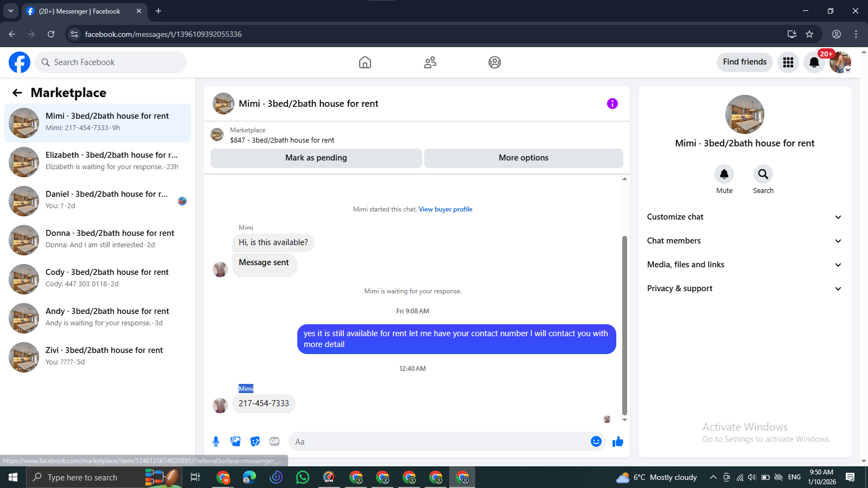Click the purple conversation information icon
This screenshot has height=488, width=868.
612,104
